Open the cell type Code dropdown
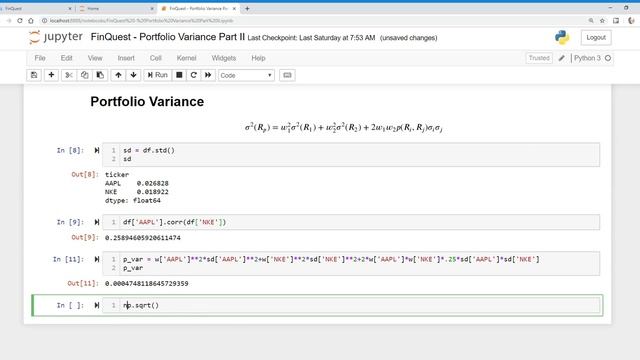Viewport: 640px width, 360px height. tap(246, 76)
